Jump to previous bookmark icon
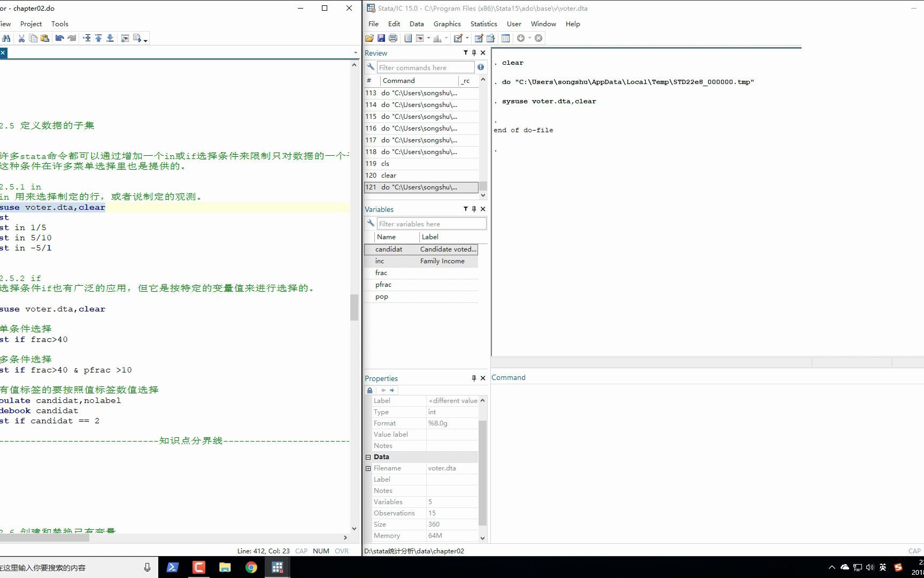Screen dimensions: 924x578 coord(98,38)
